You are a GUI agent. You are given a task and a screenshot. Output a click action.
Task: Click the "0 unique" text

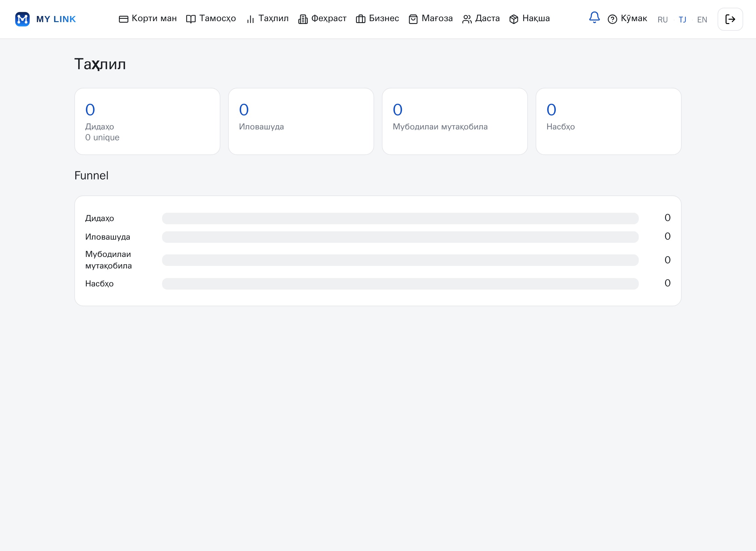pyautogui.click(x=103, y=137)
